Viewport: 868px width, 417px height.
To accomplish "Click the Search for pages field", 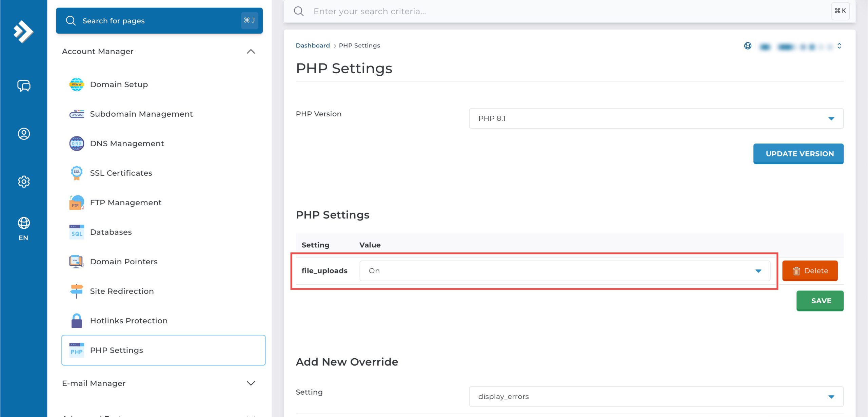I will click(159, 21).
